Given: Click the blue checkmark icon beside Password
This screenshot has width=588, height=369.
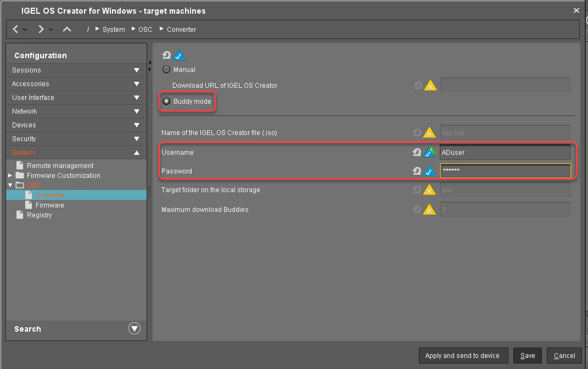Looking at the screenshot, I should click(x=430, y=171).
